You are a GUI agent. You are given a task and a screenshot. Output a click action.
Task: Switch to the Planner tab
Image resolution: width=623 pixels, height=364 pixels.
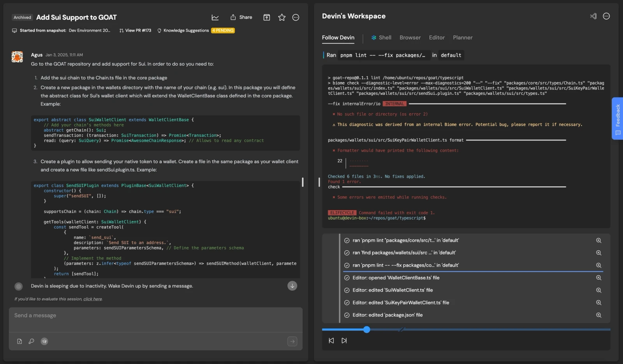coord(463,38)
